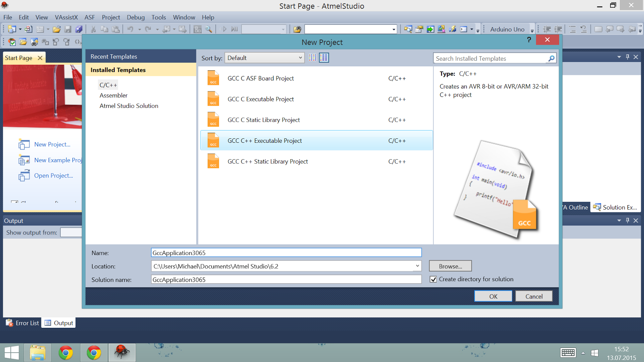Click the Cut scissors toolbar icon
Screen dimensions: 644x362
pyautogui.click(x=93, y=29)
